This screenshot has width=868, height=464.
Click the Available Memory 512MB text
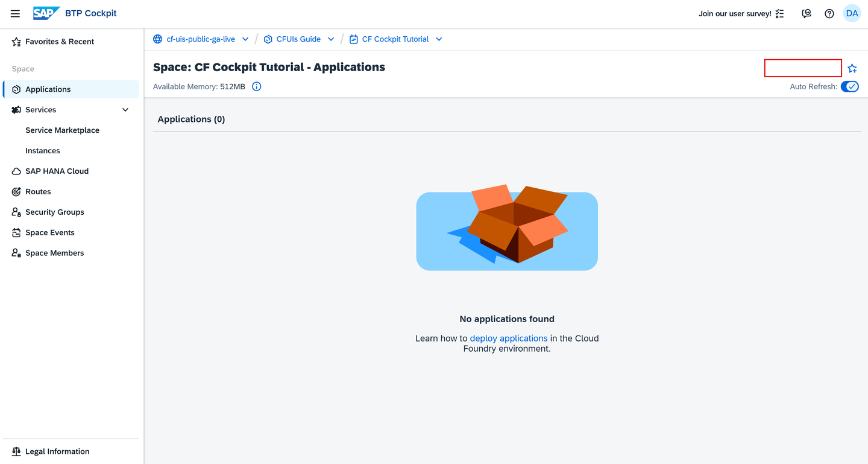pyautogui.click(x=199, y=87)
